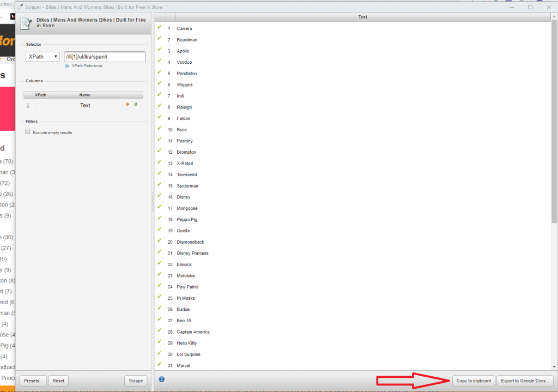558x392 pixels.
Task: Open the Presets dialog
Action: tap(33, 381)
